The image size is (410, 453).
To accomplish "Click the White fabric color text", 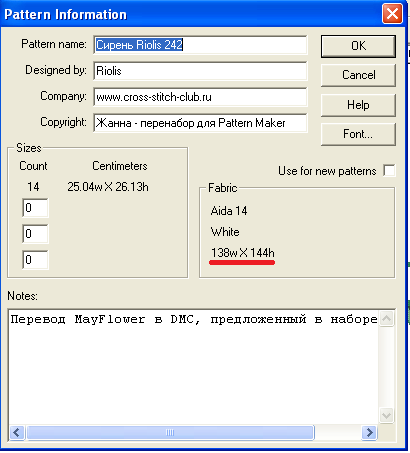I will (x=225, y=232).
